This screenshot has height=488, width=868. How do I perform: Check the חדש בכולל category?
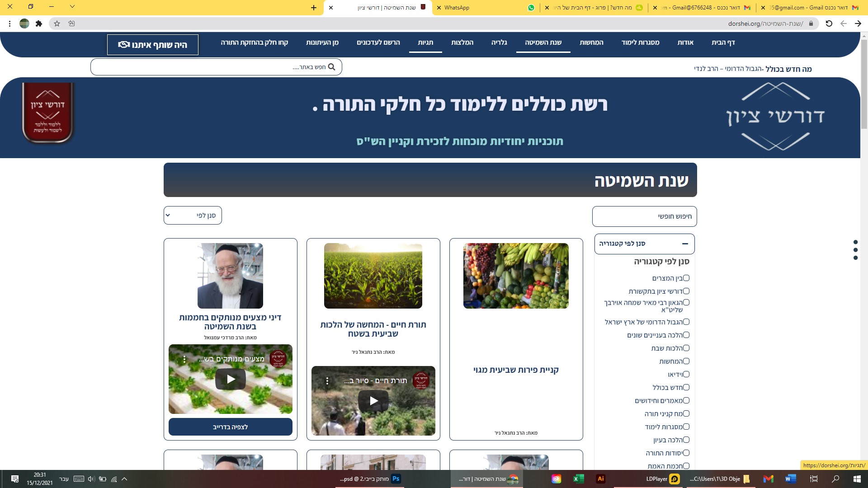click(686, 388)
